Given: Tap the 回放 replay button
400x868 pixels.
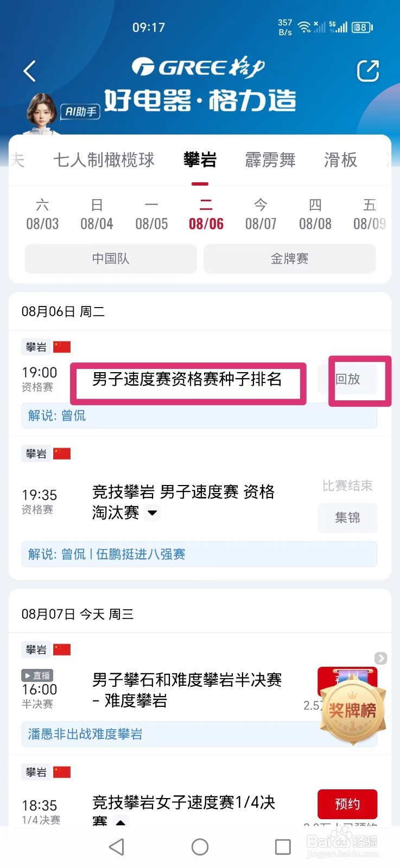Looking at the screenshot, I should pos(347,379).
